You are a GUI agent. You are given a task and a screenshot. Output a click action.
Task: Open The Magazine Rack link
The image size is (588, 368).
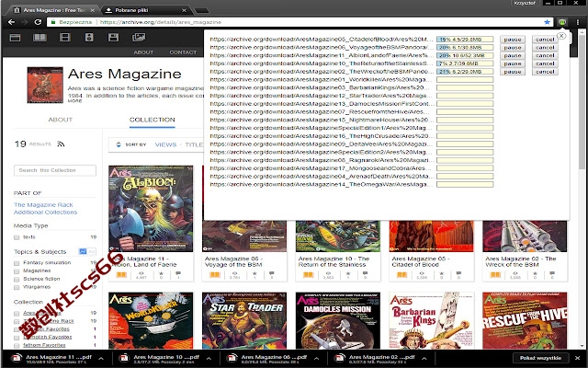click(43, 204)
